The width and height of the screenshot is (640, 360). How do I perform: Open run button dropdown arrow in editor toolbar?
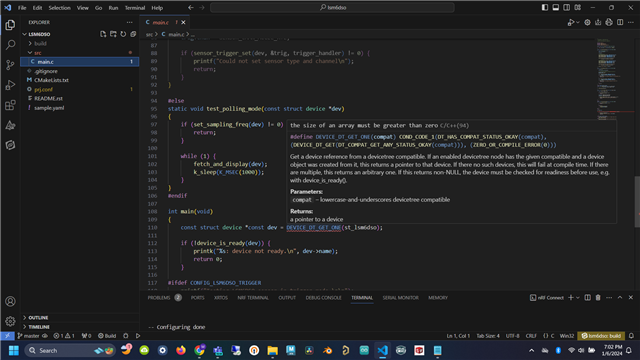577,22
